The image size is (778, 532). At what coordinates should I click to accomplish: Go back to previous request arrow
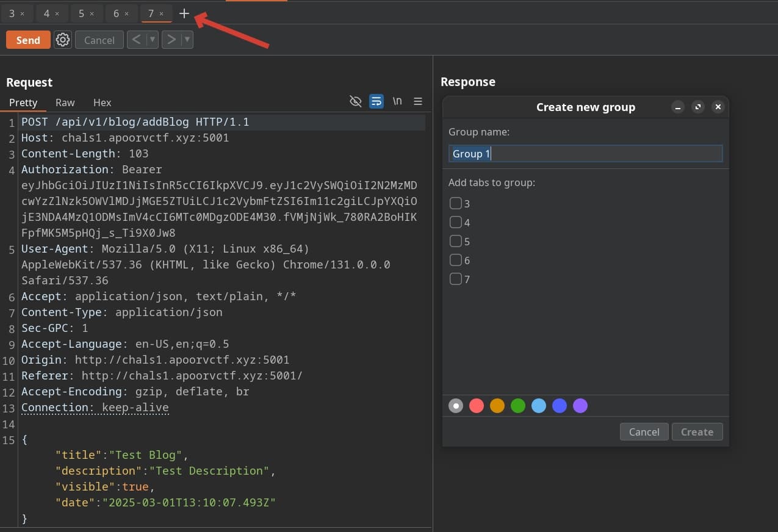137,40
